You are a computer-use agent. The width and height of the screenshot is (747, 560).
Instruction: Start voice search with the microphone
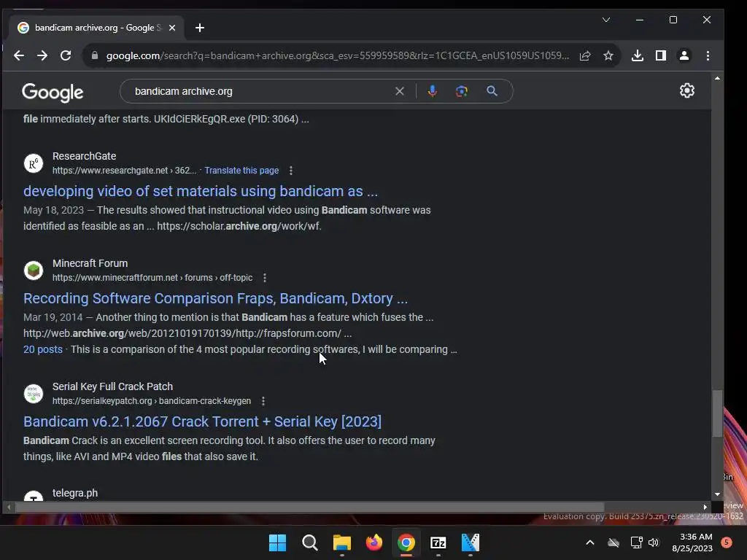[x=432, y=91]
